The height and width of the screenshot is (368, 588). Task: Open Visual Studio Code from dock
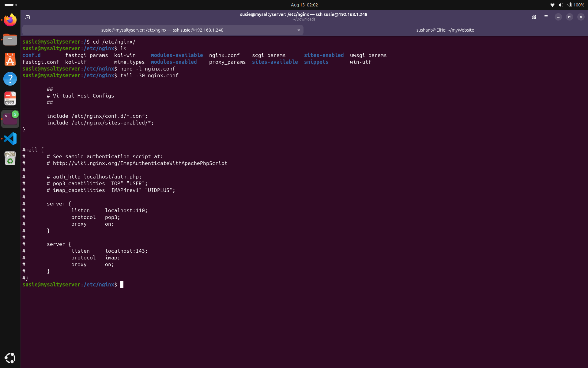(x=10, y=139)
